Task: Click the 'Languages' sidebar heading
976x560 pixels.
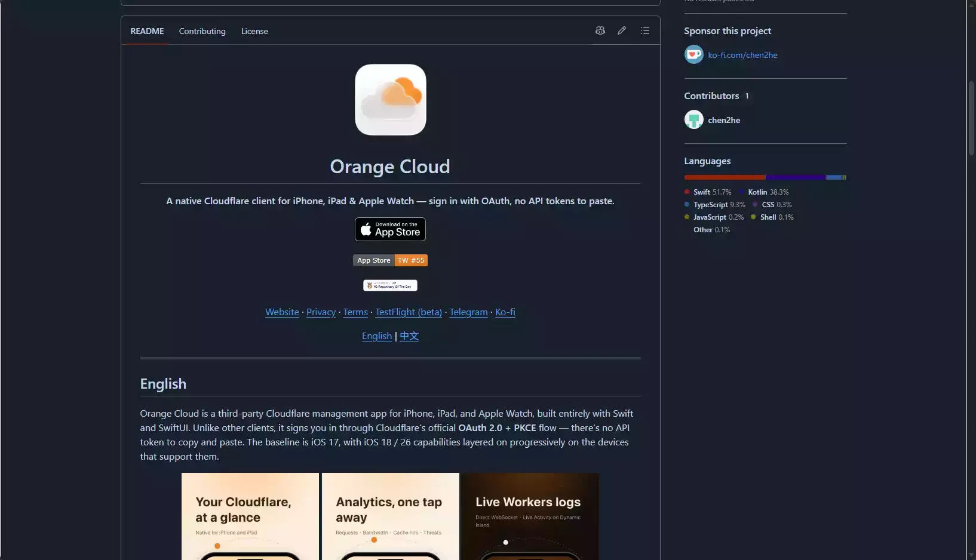Action: (x=707, y=161)
